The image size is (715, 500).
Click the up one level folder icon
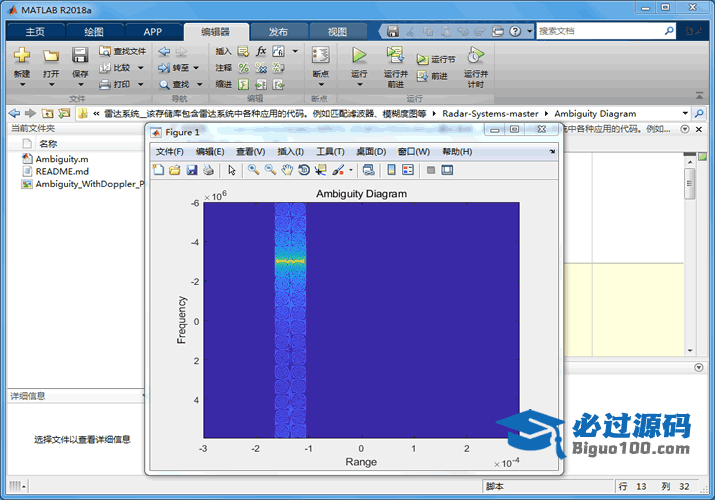47,113
